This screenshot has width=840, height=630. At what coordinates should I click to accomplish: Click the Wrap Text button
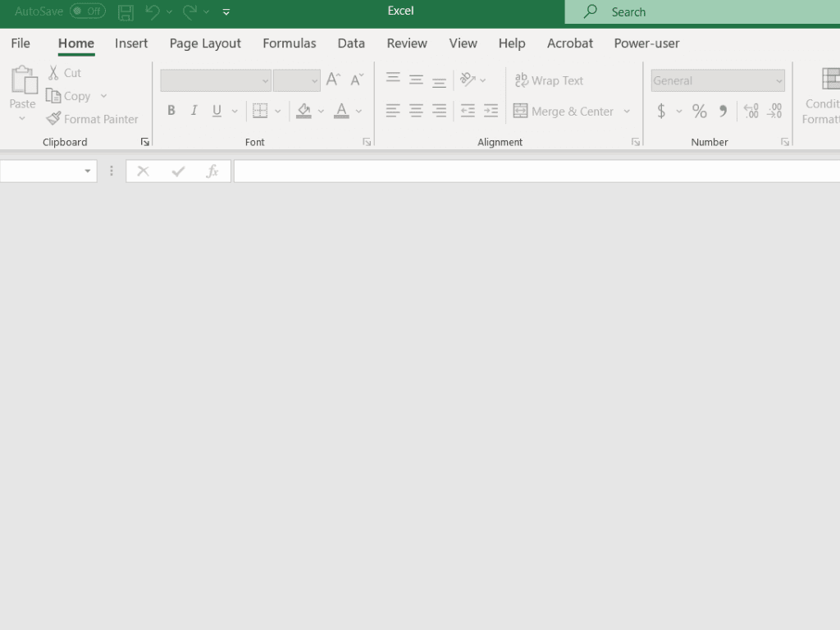[549, 80]
